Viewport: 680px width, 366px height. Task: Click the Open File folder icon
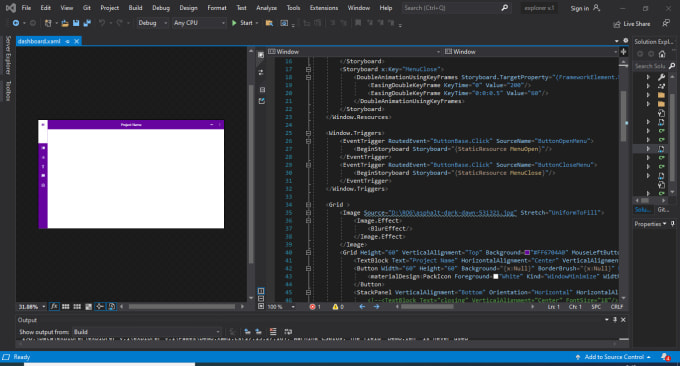click(x=65, y=23)
